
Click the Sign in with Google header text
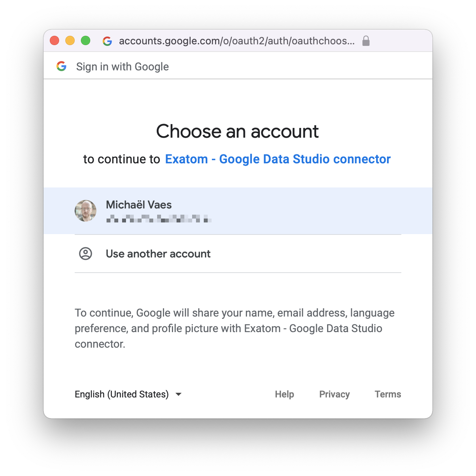[x=122, y=66]
